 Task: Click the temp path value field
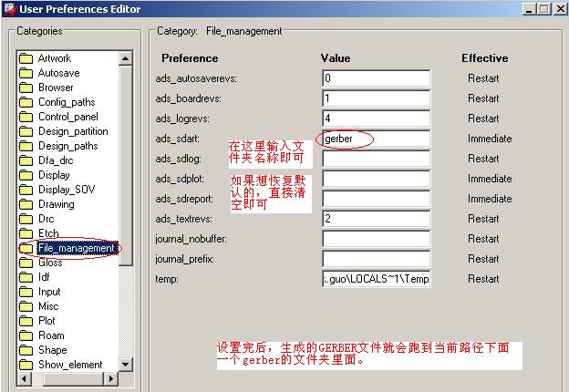click(377, 279)
